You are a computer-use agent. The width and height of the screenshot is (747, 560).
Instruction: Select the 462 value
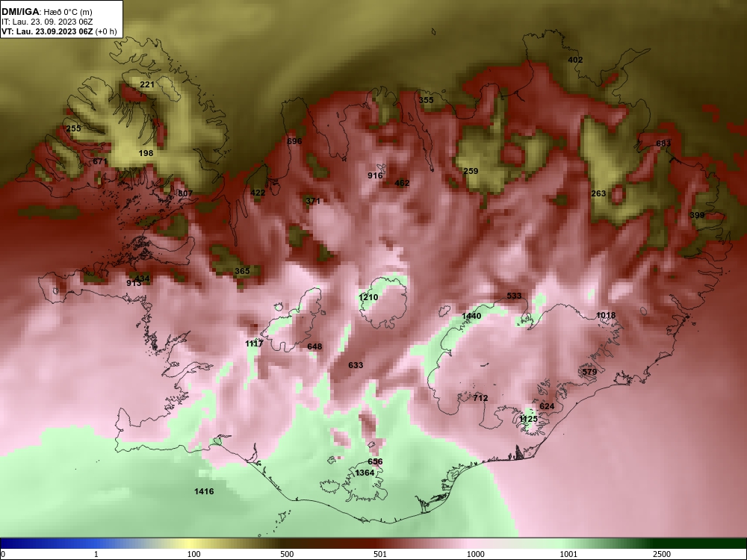402,183
